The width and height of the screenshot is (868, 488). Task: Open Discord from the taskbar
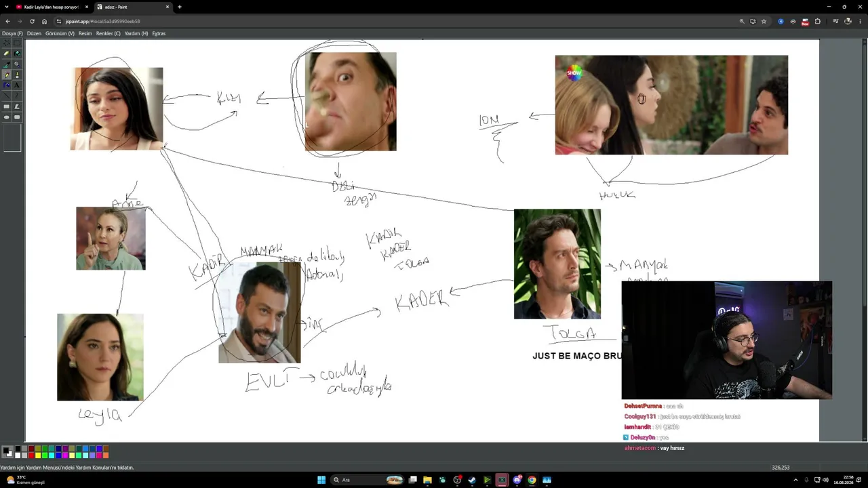click(517, 480)
